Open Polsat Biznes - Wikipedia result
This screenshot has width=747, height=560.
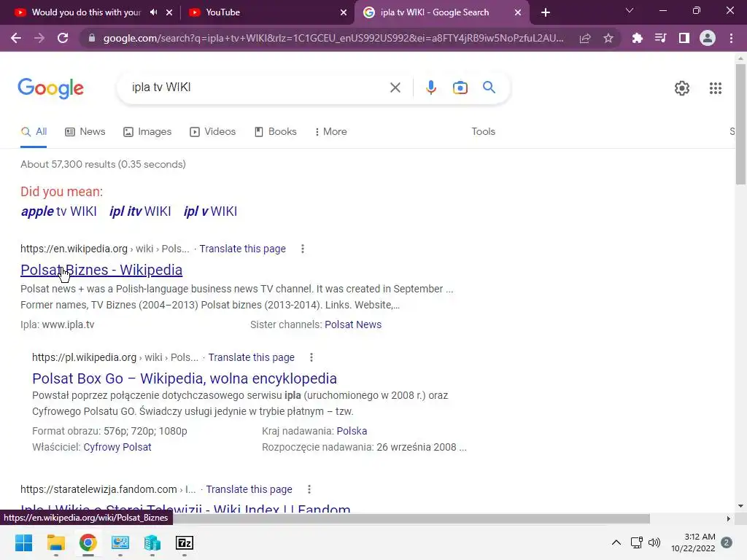pos(101,270)
